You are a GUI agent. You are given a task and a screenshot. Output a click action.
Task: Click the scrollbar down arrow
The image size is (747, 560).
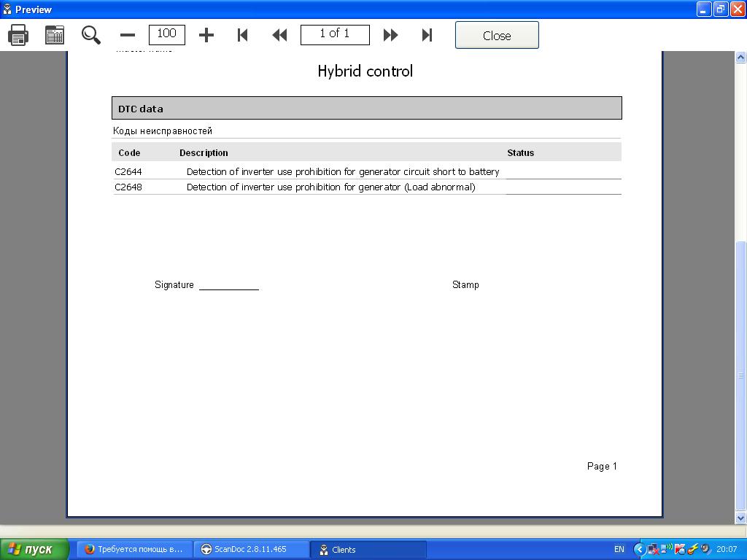coord(741,518)
